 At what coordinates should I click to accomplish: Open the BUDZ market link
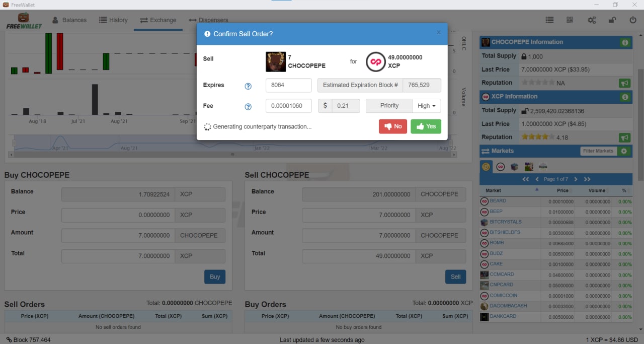coord(497,253)
